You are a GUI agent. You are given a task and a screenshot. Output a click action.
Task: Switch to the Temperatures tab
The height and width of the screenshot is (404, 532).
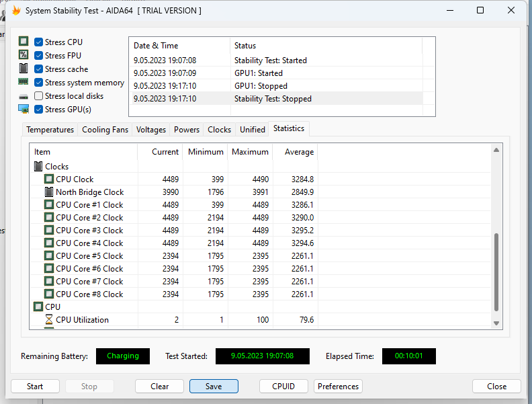click(50, 130)
